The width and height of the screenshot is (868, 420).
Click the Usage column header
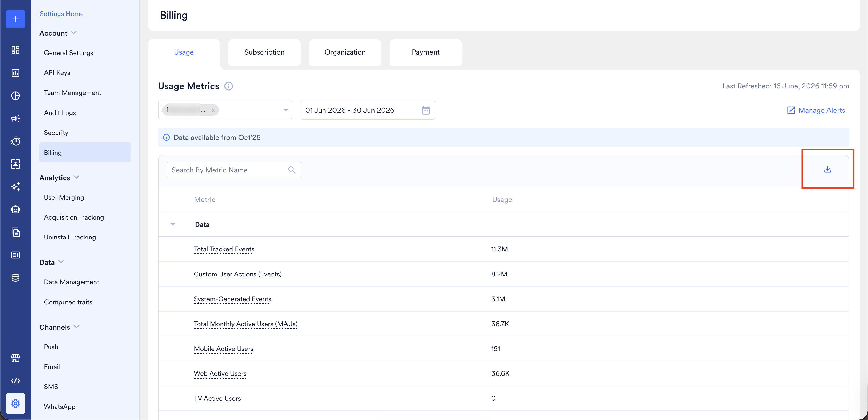502,200
